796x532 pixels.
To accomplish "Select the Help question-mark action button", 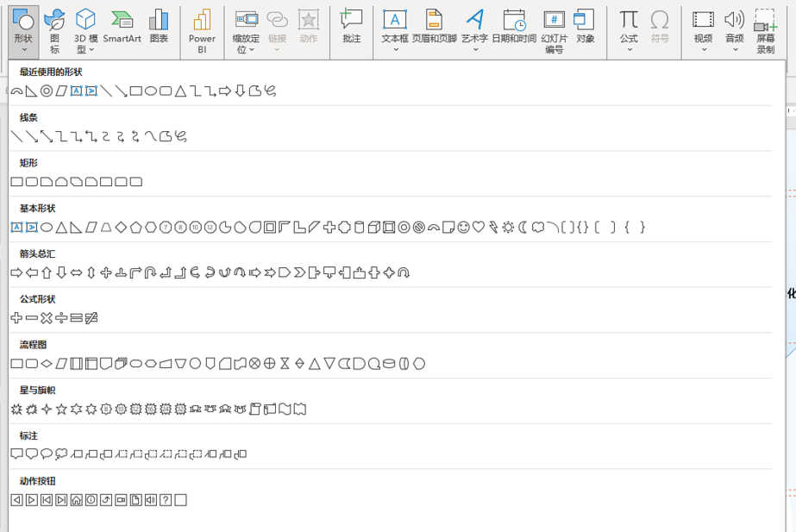I will pyautogui.click(x=166, y=500).
